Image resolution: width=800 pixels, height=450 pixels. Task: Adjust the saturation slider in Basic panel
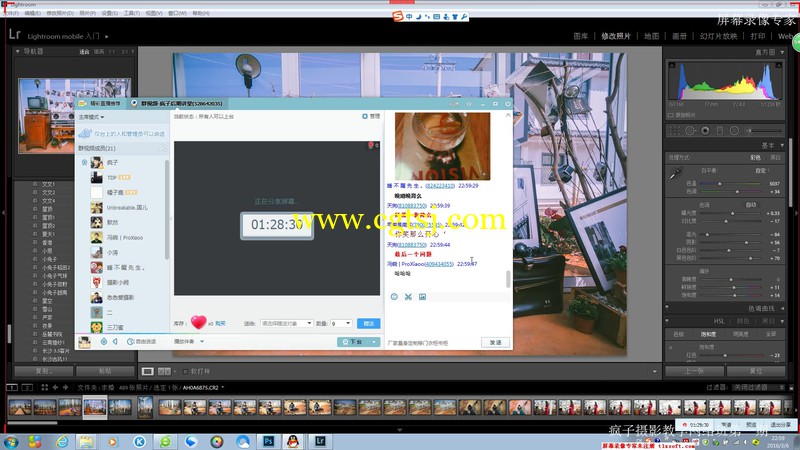[733, 295]
